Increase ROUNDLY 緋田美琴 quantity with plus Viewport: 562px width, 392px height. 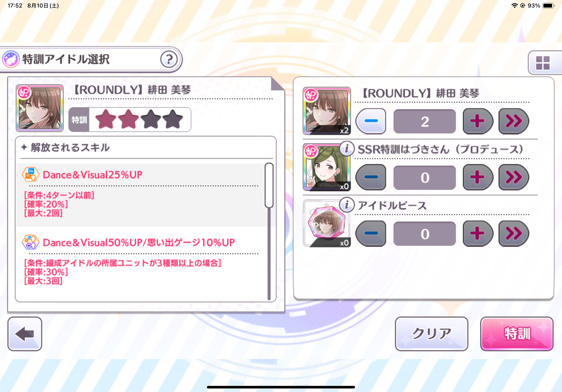coord(478,122)
